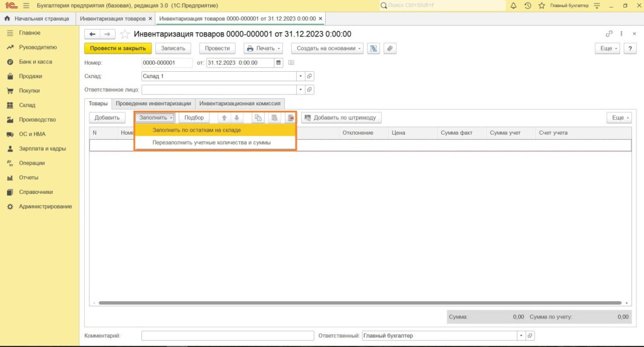Go to Начальная страница home tab
This screenshot has height=347, width=644.
click(37, 18)
